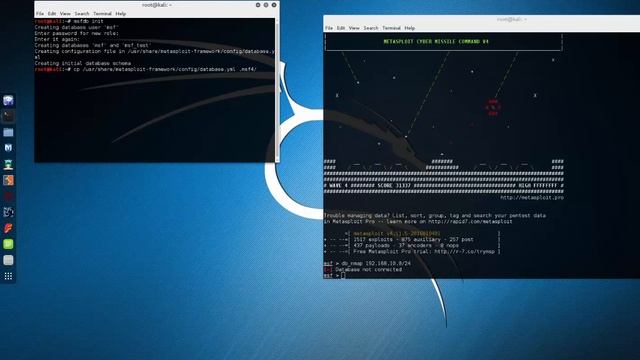Click the red explosion in missile game
Image resolution: width=640 pixels, height=360 pixels.
click(493, 108)
